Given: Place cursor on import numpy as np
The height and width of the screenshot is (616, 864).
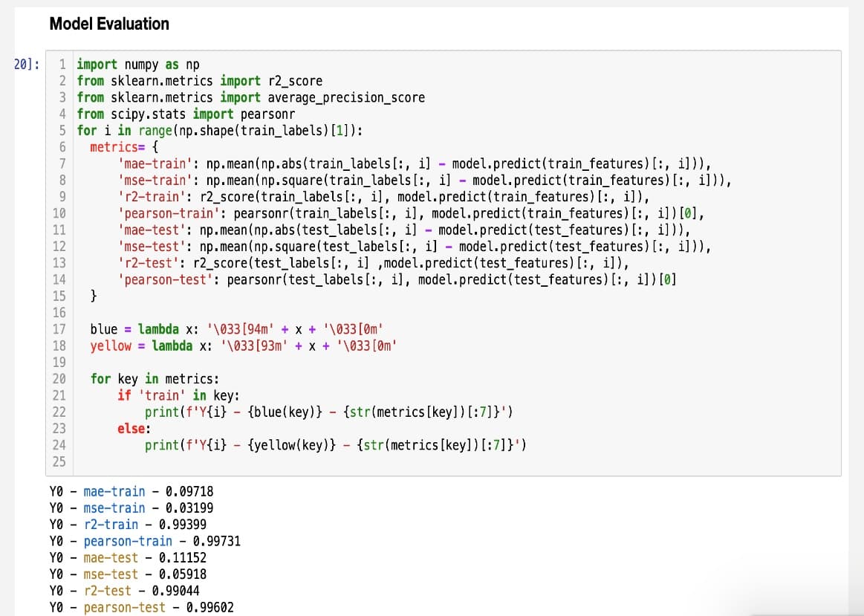Looking at the screenshot, I should pyautogui.click(x=138, y=65).
